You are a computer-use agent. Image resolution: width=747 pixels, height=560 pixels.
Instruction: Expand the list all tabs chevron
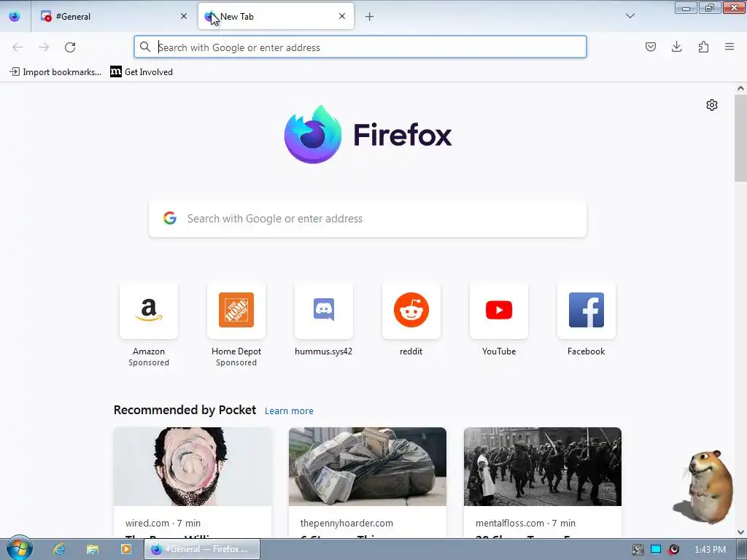click(630, 16)
